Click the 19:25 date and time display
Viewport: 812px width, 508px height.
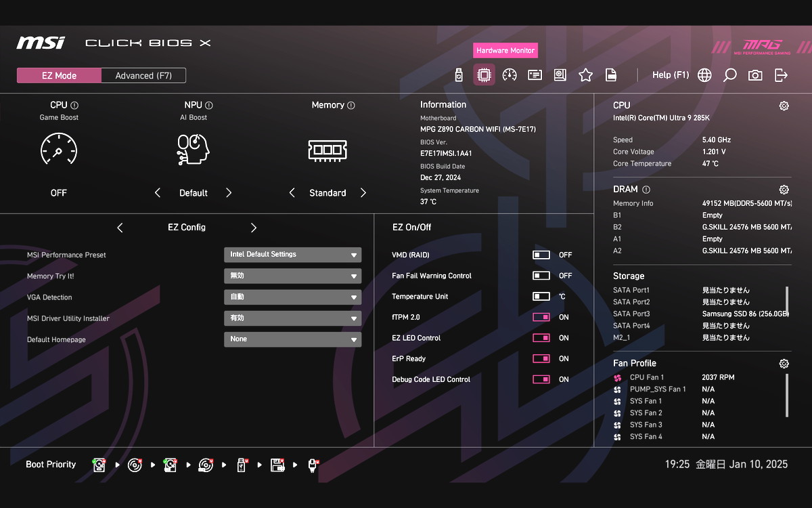[x=726, y=465]
